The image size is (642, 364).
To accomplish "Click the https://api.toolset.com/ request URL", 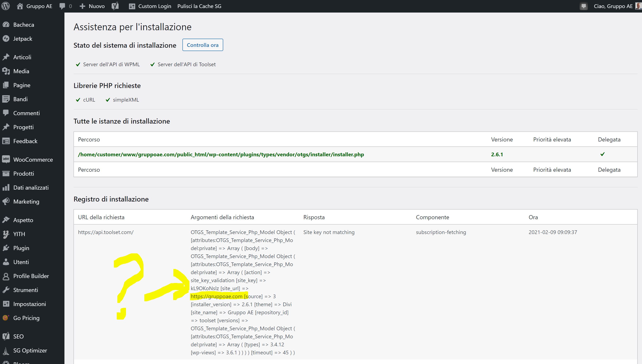I will (x=106, y=232).
